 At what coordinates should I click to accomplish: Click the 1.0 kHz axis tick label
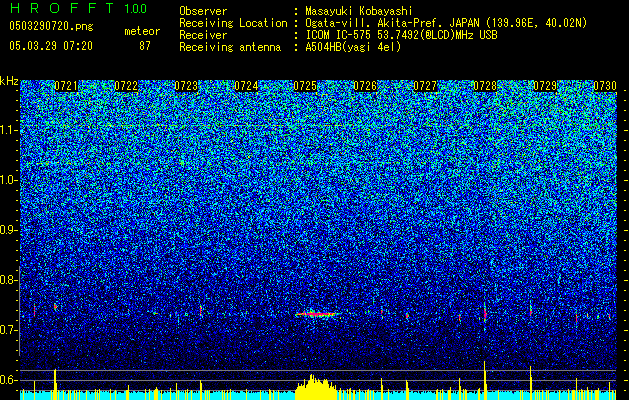click(x=7, y=180)
